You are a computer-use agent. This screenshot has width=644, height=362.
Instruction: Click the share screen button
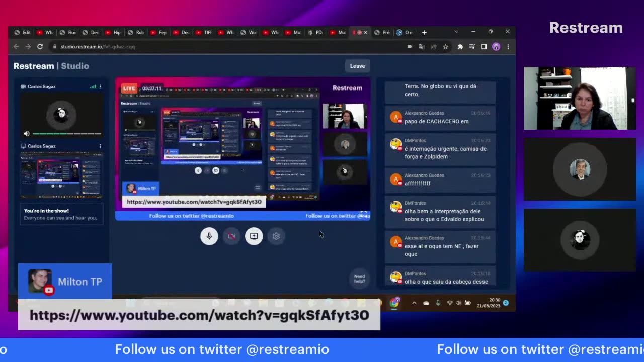click(x=254, y=236)
